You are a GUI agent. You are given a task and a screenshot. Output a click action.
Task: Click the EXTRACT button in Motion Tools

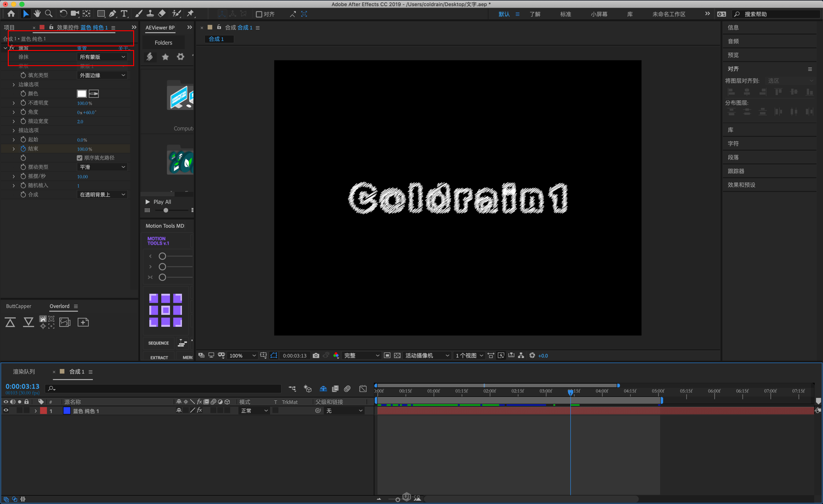pyautogui.click(x=159, y=358)
